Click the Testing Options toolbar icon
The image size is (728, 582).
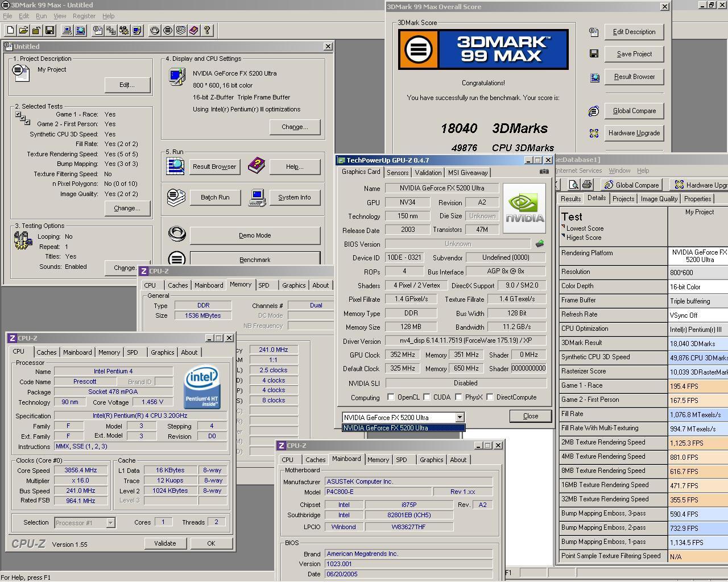point(124,30)
